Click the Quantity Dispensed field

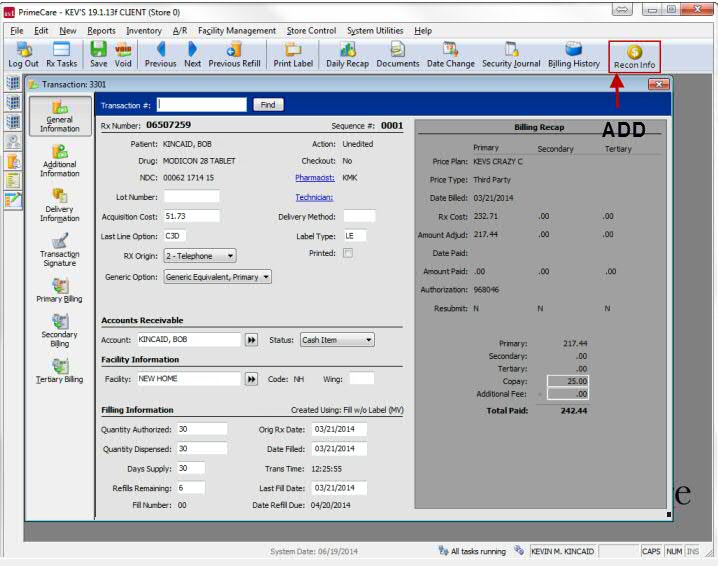202,449
